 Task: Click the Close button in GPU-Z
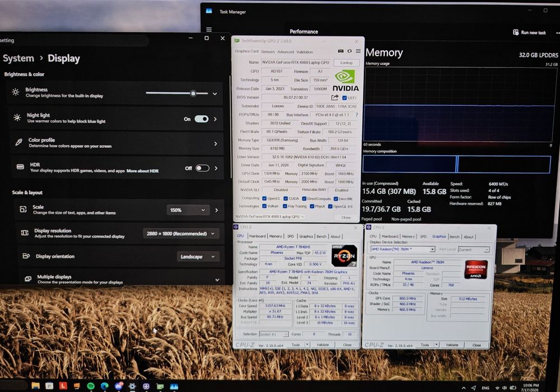click(346, 217)
